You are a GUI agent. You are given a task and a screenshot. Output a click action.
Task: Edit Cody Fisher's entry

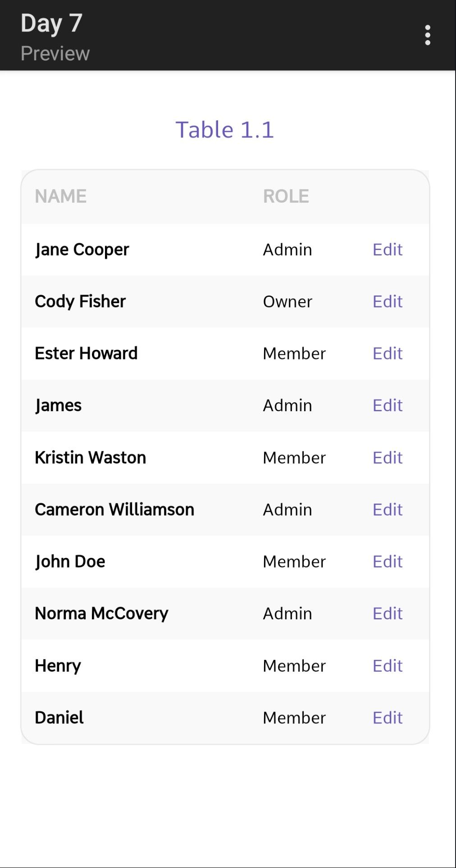click(388, 301)
